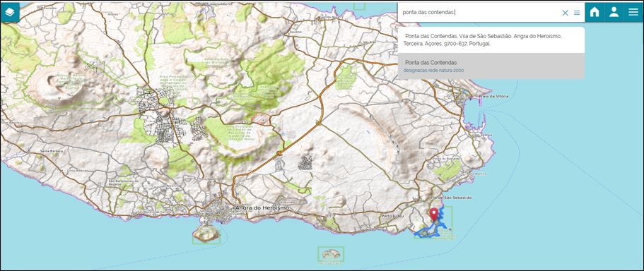Screen dimensions: 644x271
Task: Select Ponta das Contendas rede natura result
Action: (x=491, y=66)
